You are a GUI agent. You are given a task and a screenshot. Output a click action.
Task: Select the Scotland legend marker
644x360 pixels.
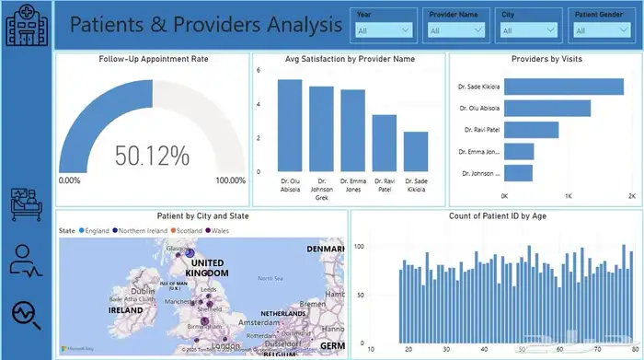173,230
